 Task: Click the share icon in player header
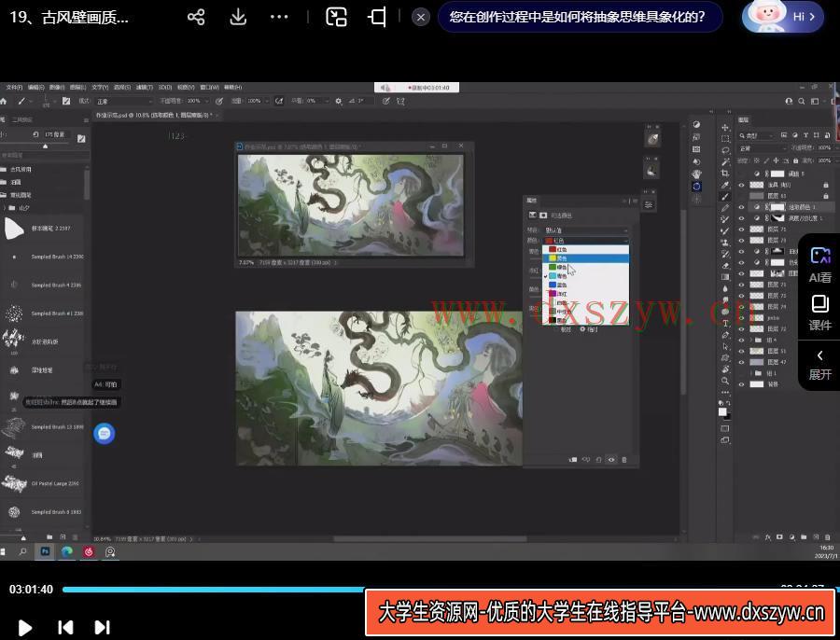pos(196,17)
